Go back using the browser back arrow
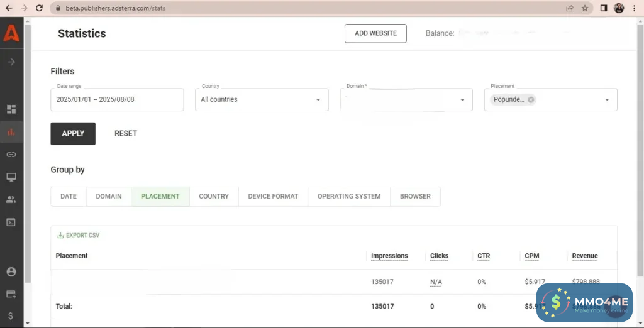The image size is (644, 328). click(x=9, y=8)
